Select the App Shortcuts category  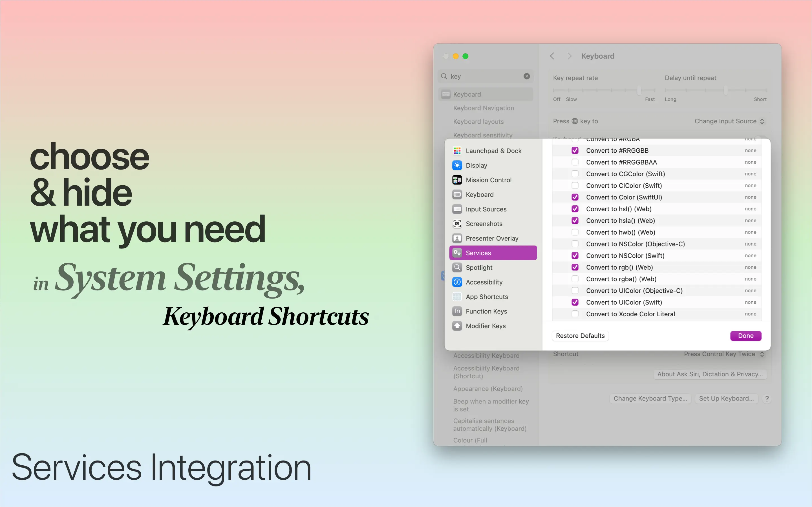click(x=487, y=297)
